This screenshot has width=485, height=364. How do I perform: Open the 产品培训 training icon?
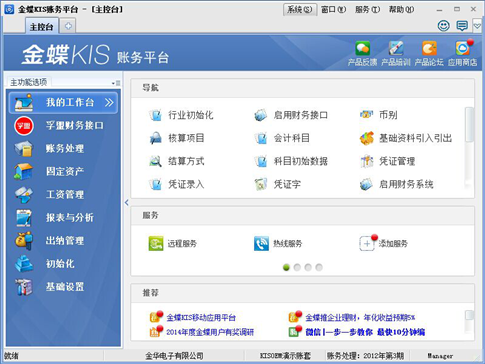[396, 49]
